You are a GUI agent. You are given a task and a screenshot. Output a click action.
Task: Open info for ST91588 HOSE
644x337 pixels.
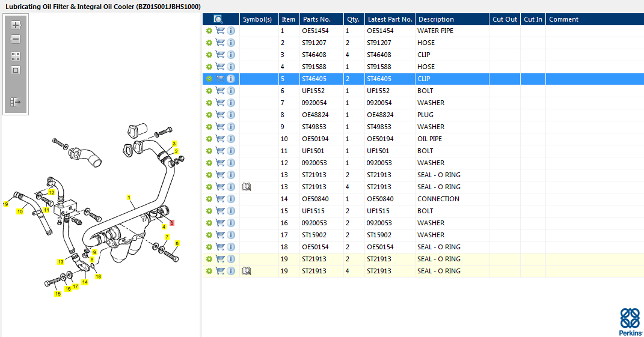coord(232,67)
